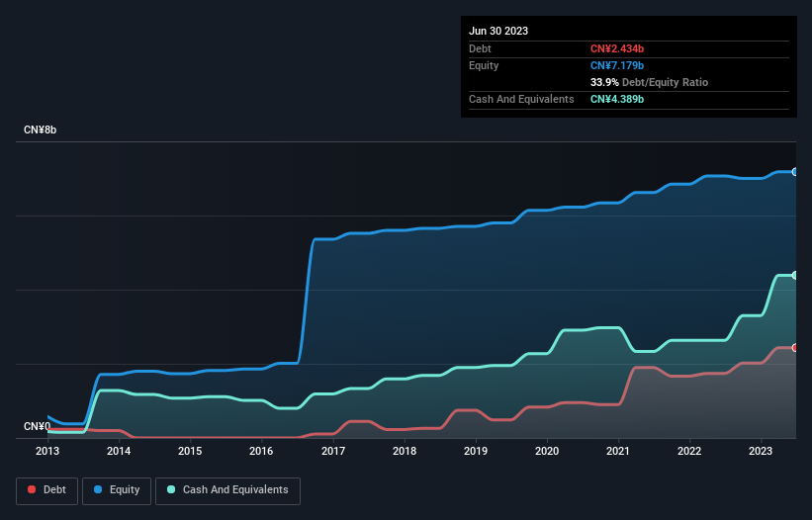Select the 2017 x-axis label
The width and height of the screenshot is (812, 520).
(333, 451)
